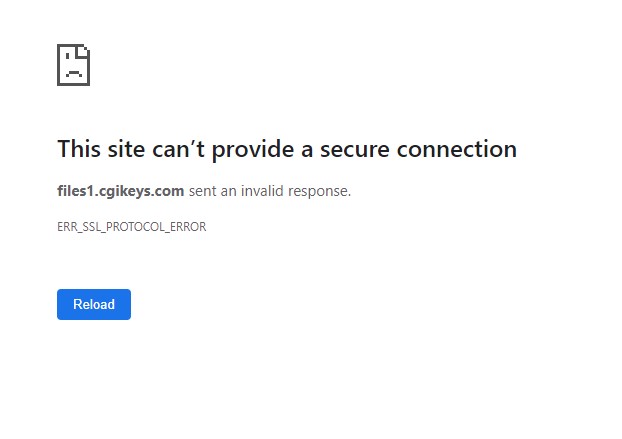Viewport: 622px width, 439px height.
Task: Click the bold files1.cgikeys.com domain name
Action: (120, 191)
